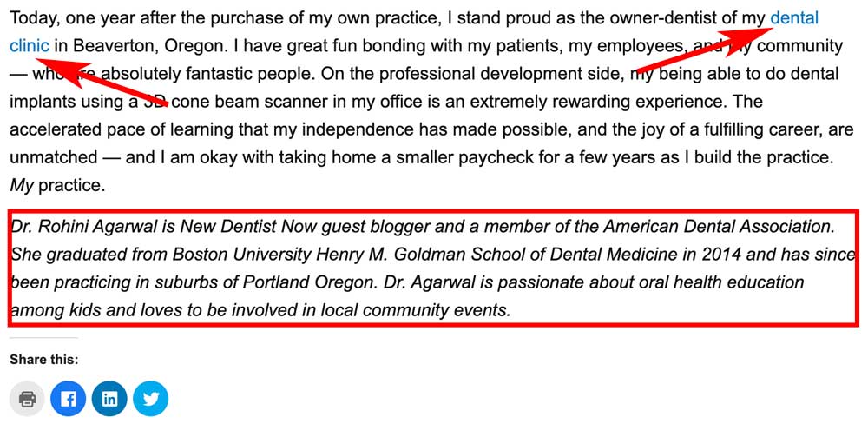Click "New Dentist Now" in the bio

(247, 227)
